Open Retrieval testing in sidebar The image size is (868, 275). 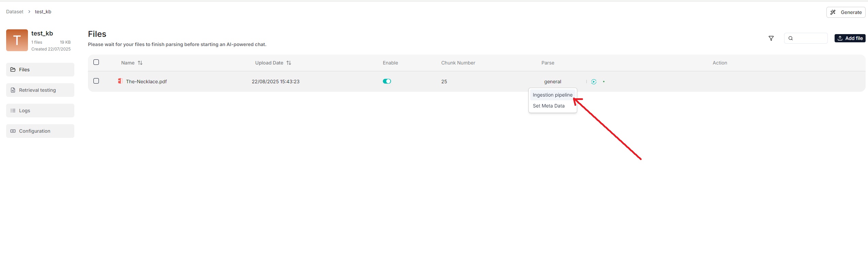40,90
